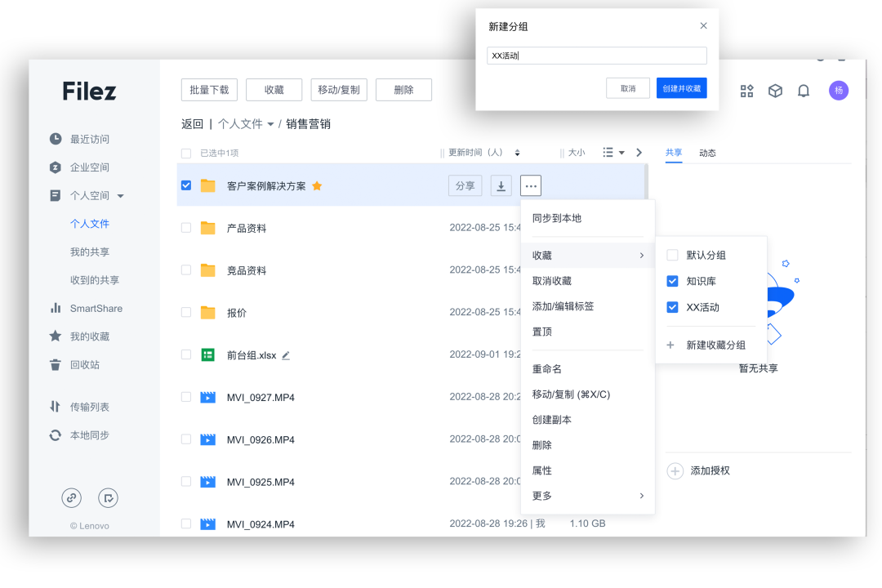The image size is (882, 588).
Task: Click the cube box icon in header
Action: (x=775, y=91)
